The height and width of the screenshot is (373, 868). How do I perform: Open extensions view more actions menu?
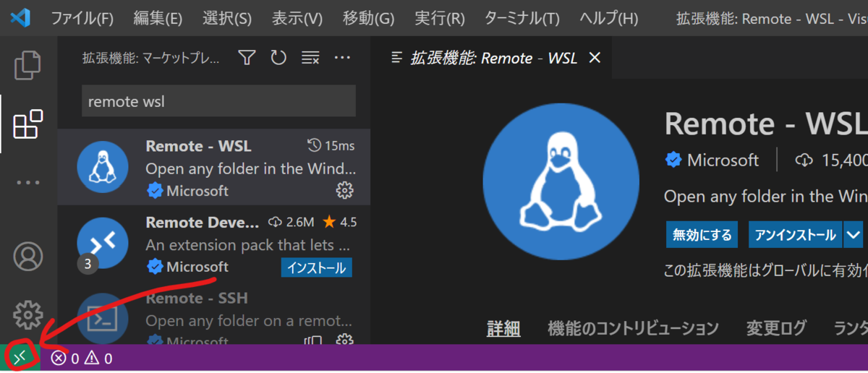point(342,57)
